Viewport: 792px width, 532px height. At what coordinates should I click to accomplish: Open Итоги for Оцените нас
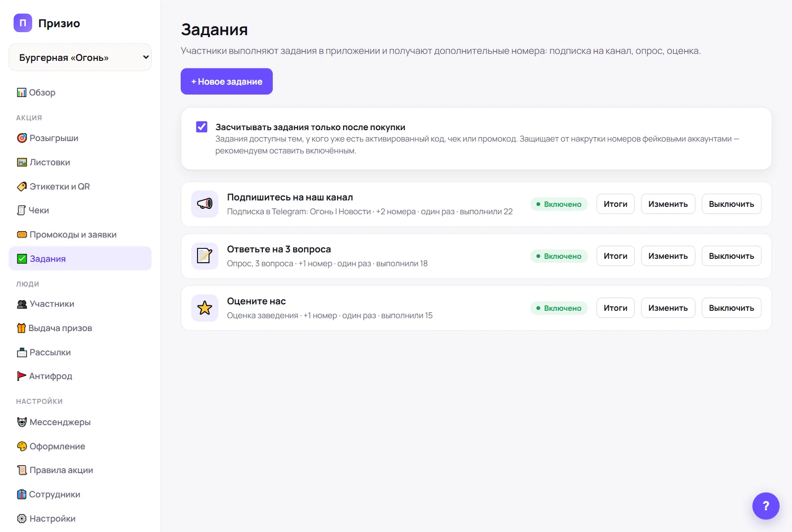[x=615, y=308]
